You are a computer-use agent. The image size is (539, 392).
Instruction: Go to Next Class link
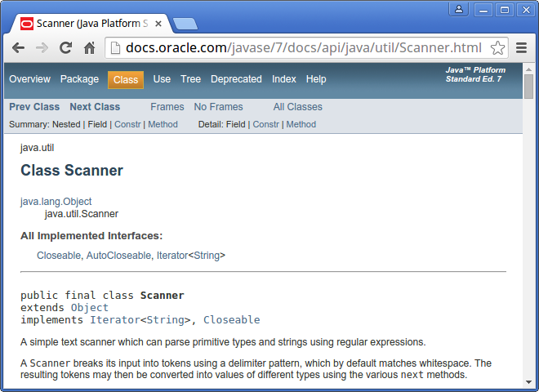click(95, 107)
